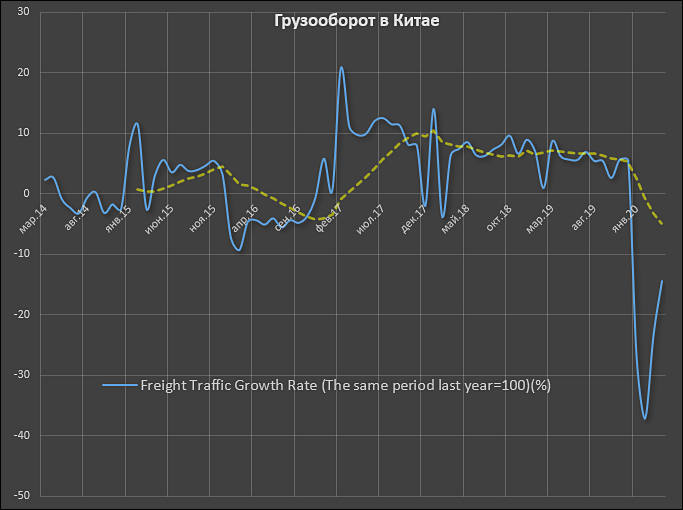This screenshot has height=510, width=683.
Task: Click the x-axis label 'фев.17'
Action: coord(328,218)
